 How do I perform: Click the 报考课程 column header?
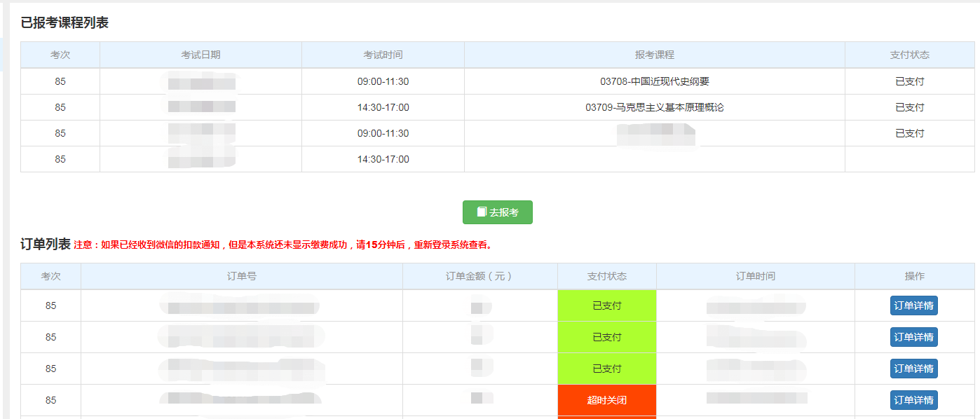[x=655, y=55]
